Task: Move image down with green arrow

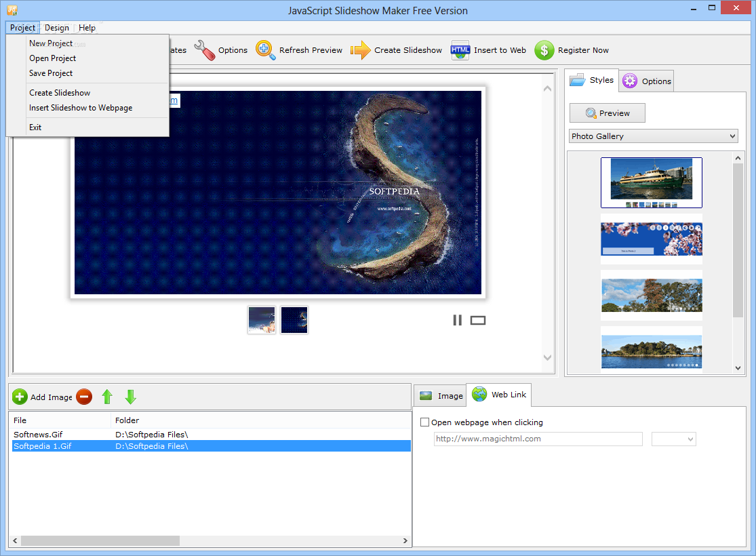Action: click(x=131, y=397)
